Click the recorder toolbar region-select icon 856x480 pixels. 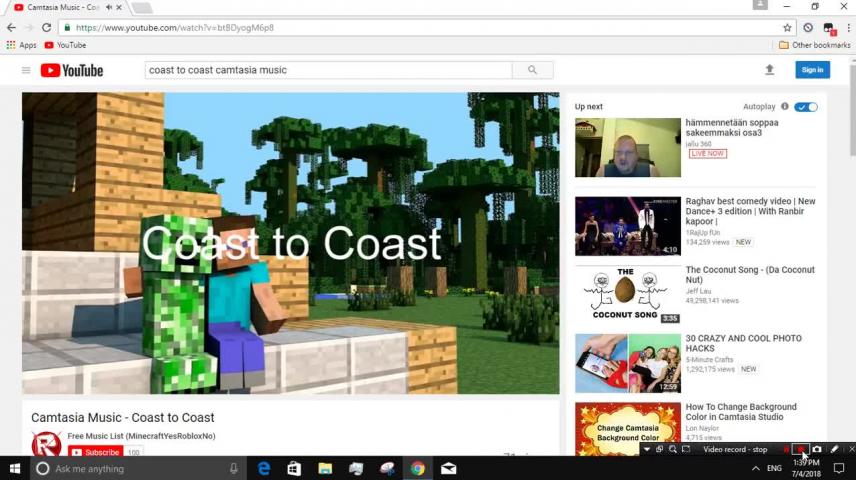[686, 449]
